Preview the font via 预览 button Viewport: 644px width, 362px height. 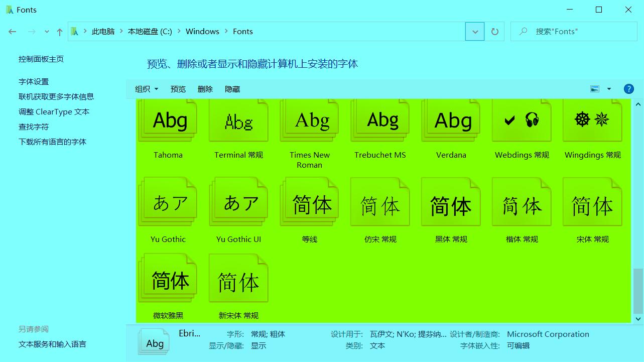tap(178, 89)
